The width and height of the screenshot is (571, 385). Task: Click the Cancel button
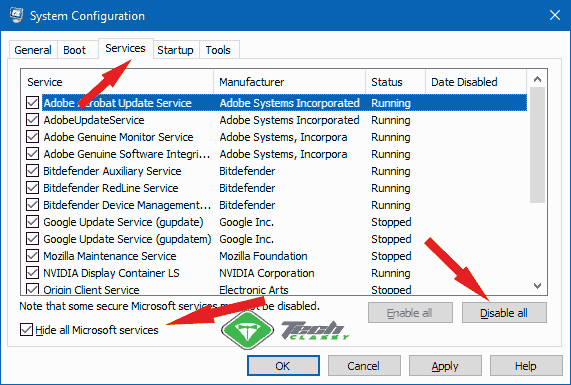(364, 366)
